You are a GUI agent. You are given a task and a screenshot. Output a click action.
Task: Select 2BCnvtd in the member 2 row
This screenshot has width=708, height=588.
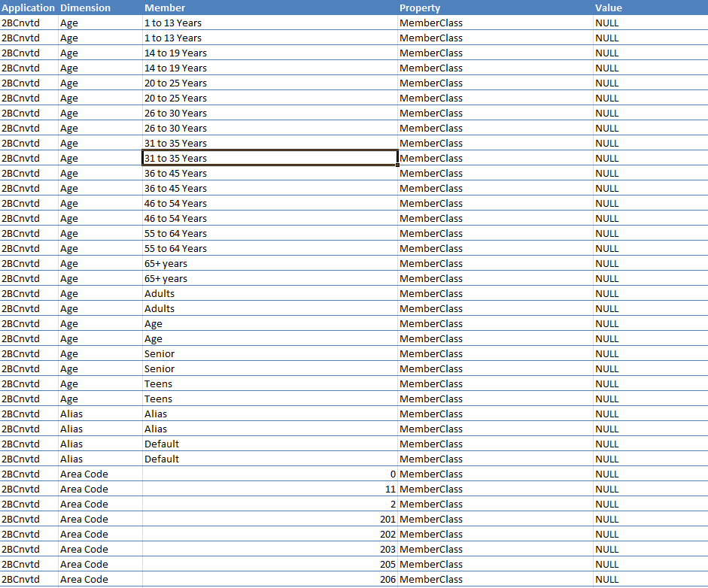point(29,504)
